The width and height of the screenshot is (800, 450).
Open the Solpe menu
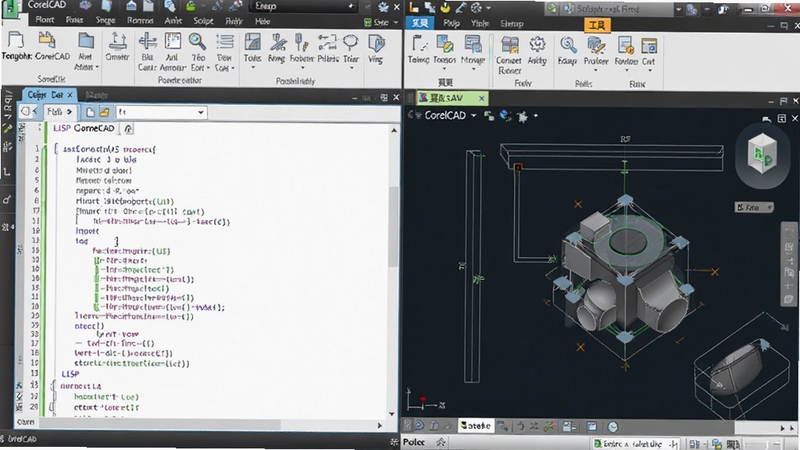coord(203,21)
